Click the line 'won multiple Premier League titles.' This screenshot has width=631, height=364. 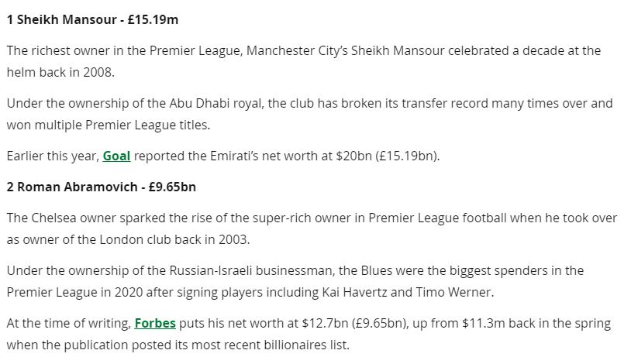point(109,125)
